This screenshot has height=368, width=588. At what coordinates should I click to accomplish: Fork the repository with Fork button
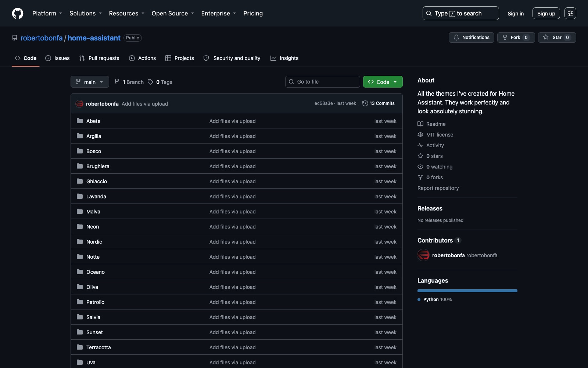click(x=516, y=38)
